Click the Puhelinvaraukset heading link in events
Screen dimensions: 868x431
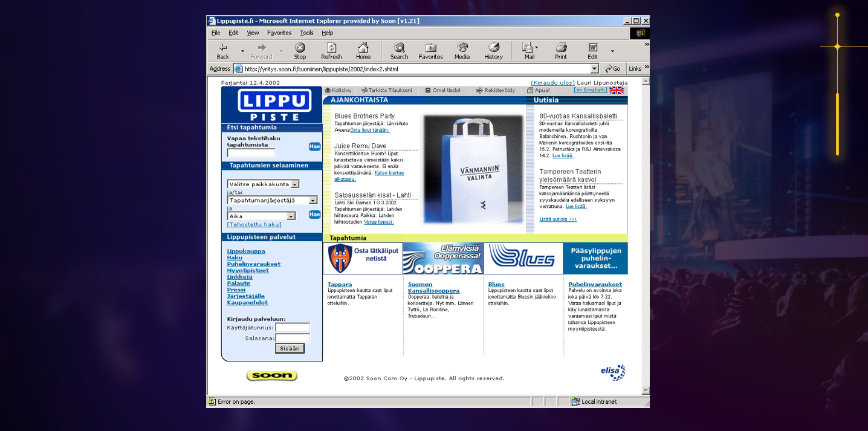595,284
